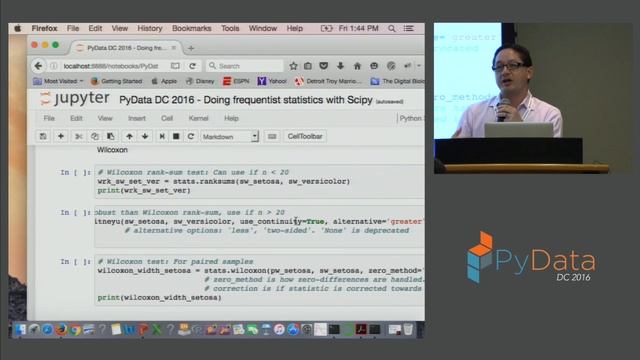Restart kernel with the circular arrow icon
The width and height of the screenshot is (640, 360).
[191, 136]
